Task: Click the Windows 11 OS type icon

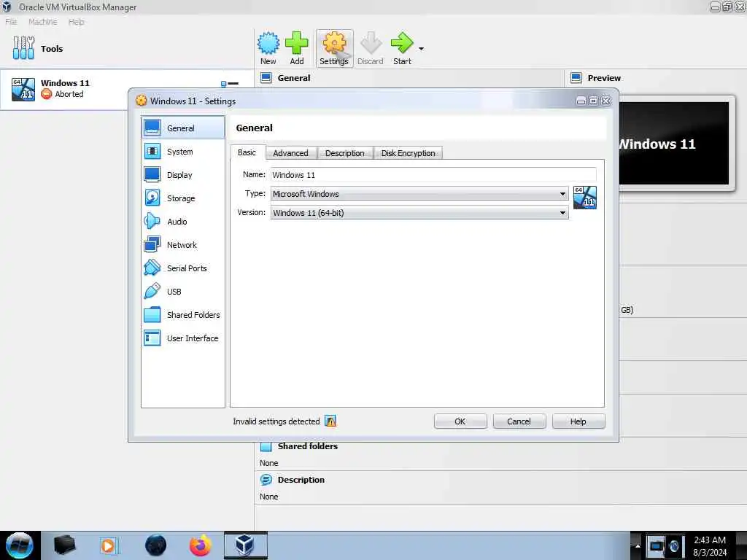Action: (584, 197)
